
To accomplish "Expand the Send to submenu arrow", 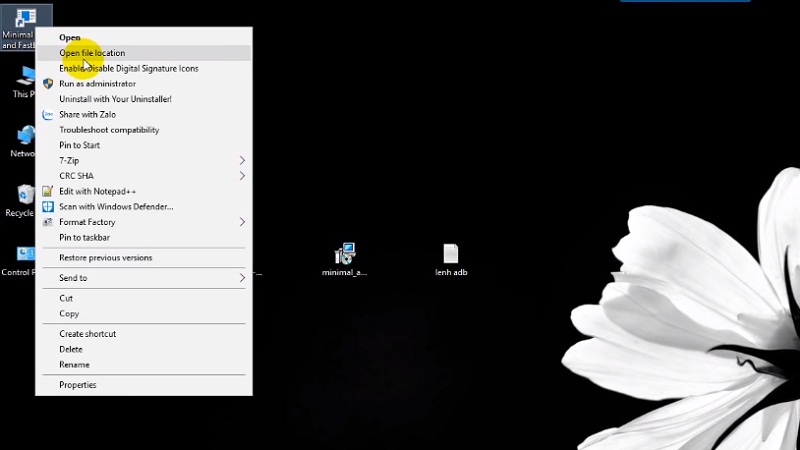I will (242, 278).
